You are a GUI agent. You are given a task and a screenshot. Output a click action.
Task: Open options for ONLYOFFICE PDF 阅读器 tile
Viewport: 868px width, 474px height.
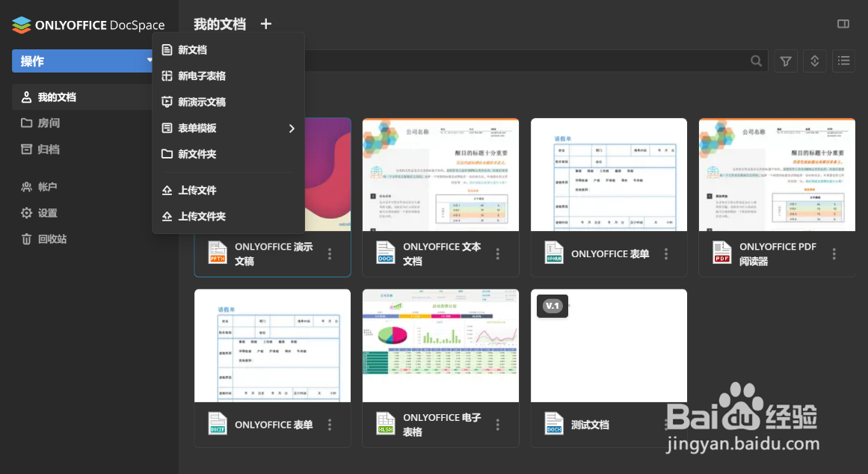(834, 253)
